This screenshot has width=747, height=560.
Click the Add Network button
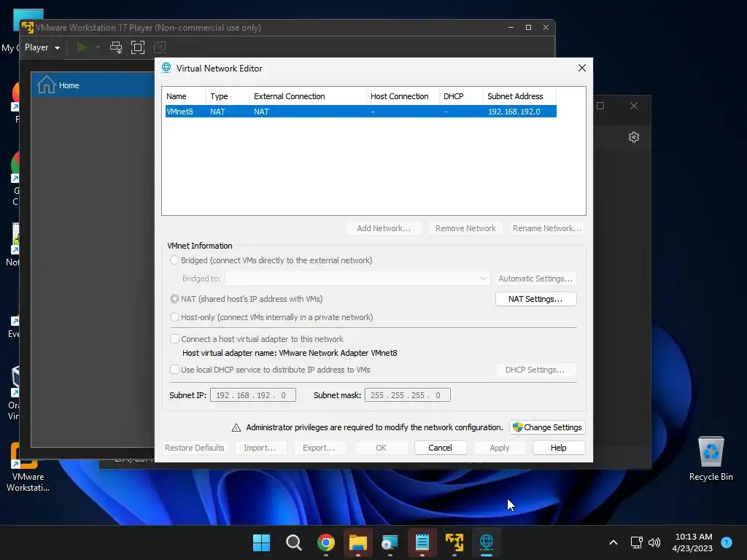click(384, 228)
